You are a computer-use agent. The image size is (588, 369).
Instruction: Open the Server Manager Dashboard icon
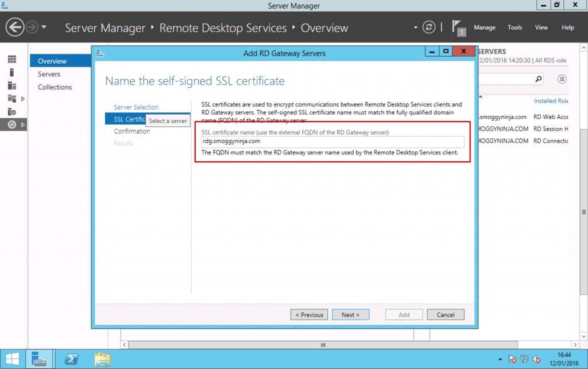[13, 60]
